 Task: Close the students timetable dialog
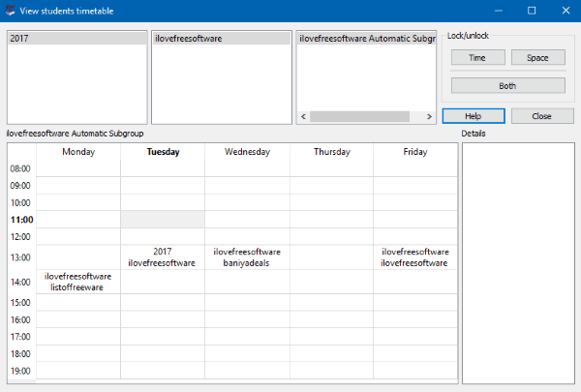click(x=541, y=116)
